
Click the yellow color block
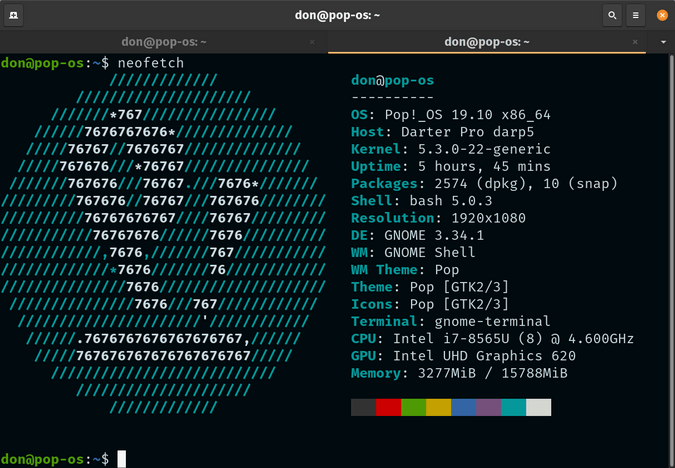[x=439, y=408]
